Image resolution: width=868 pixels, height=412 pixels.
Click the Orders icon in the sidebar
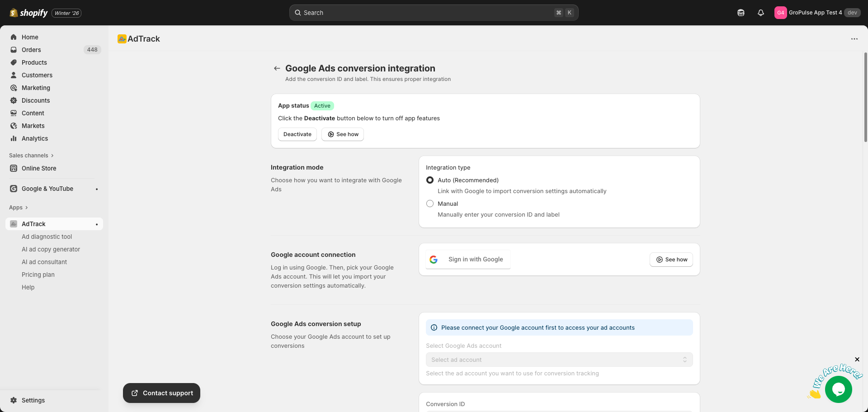[x=14, y=50]
